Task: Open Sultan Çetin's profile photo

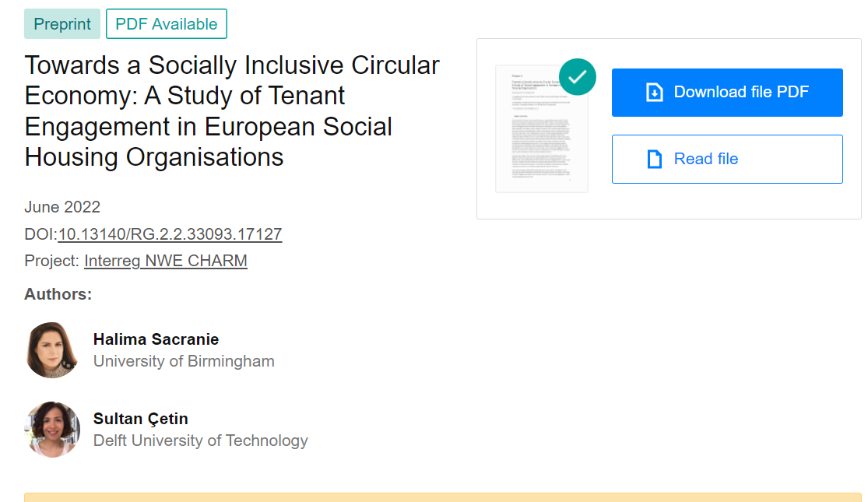Action: 52,429
